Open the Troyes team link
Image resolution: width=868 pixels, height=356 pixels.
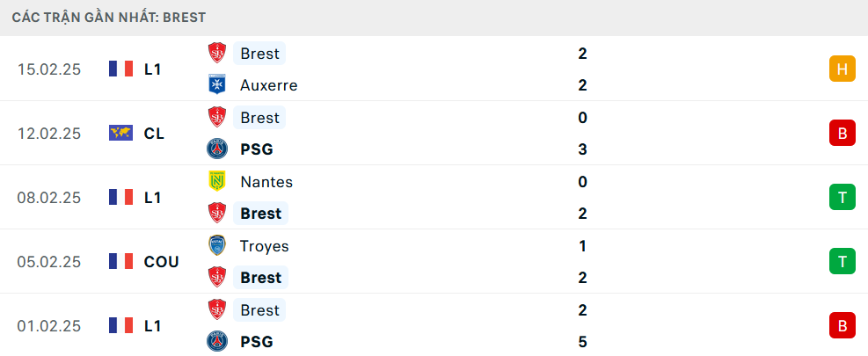pyautogui.click(x=264, y=246)
